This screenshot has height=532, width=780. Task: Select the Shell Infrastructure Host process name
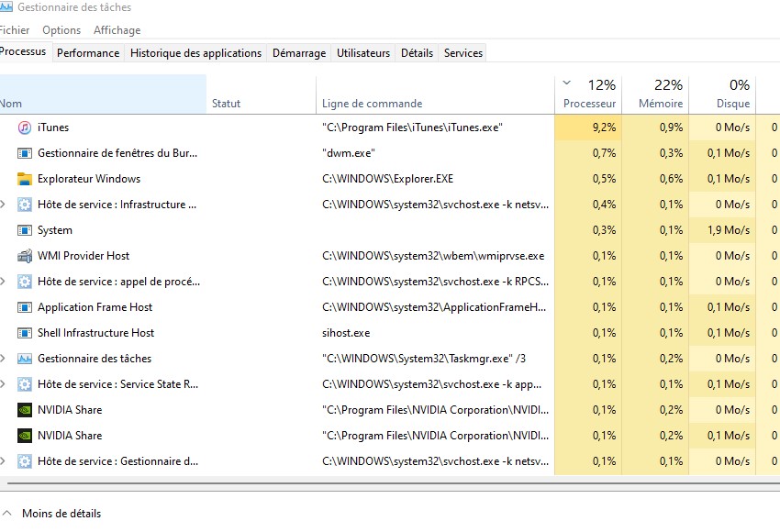pos(96,333)
